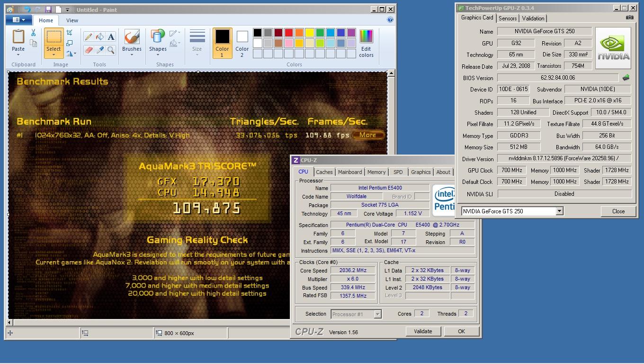Image resolution: width=644 pixels, height=364 pixels.
Task: Open the Sensors tab in GPU-Z
Action: click(508, 18)
